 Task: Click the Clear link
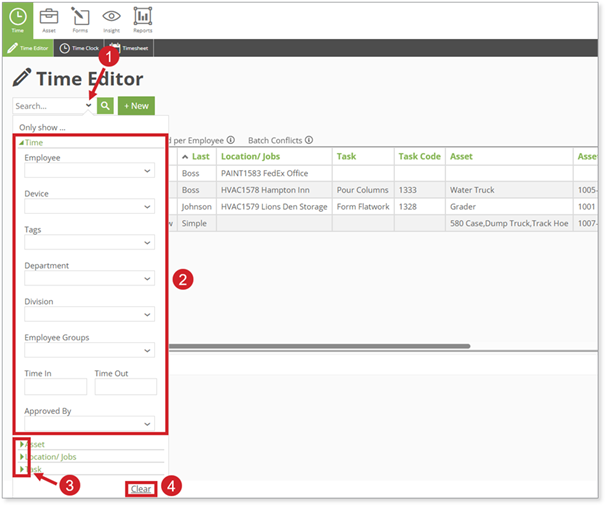(x=141, y=489)
